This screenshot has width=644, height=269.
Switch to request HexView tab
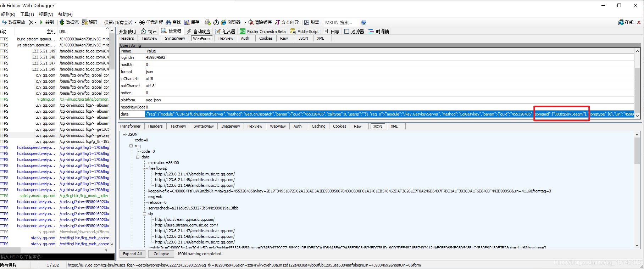pyautogui.click(x=226, y=38)
